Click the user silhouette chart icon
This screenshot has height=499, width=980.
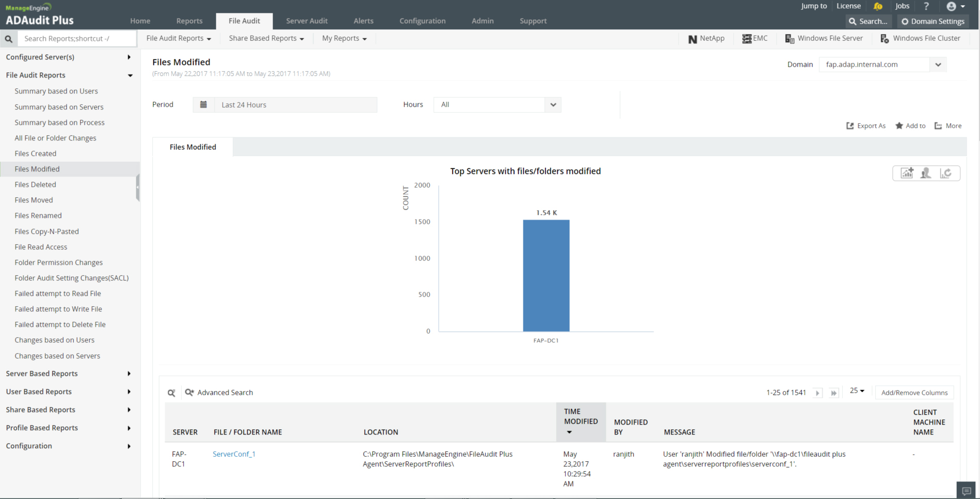point(926,173)
